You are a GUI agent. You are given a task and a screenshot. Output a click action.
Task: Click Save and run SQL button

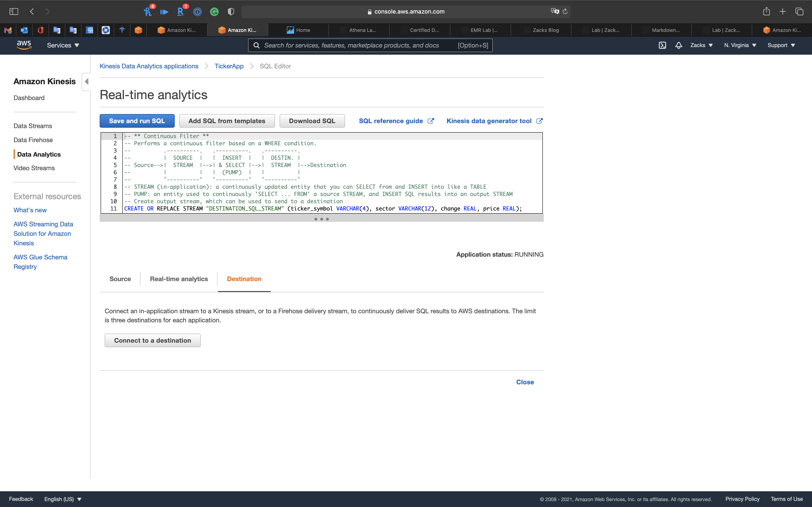click(137, 121)
